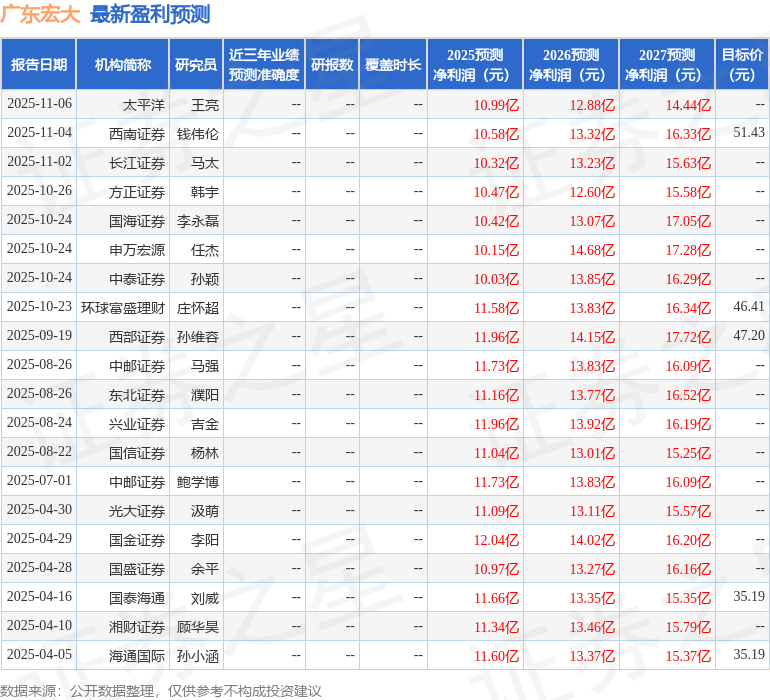The width and height of the screenshot is (770, 700).
Task: Click the 2025预测净利润 column header
Action: point(474,65)
